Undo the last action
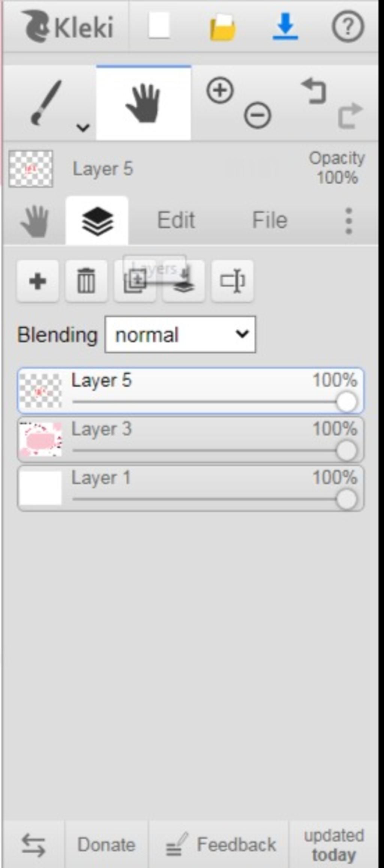 pyautogui.click(x=313, y=90)
